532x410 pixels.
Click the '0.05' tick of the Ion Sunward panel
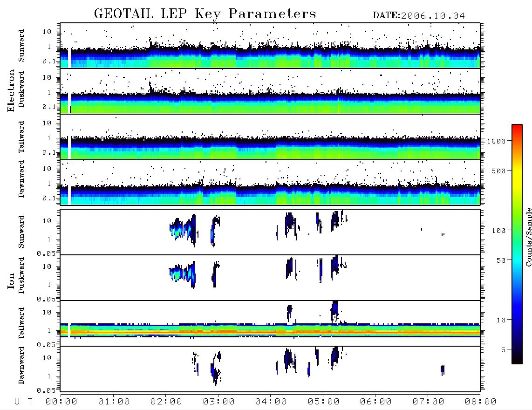tap(46, 253)
